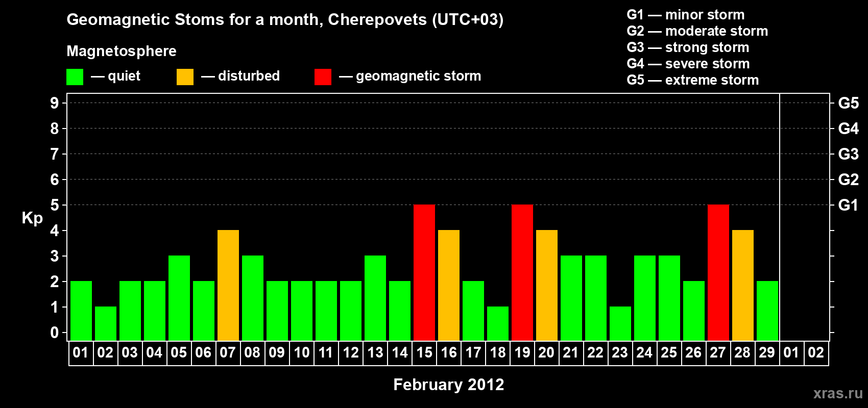Click the 'disturbed' legend label
The height and width of the screenshot is (408, 868).
pyautogui.click(x=249, y=76)
